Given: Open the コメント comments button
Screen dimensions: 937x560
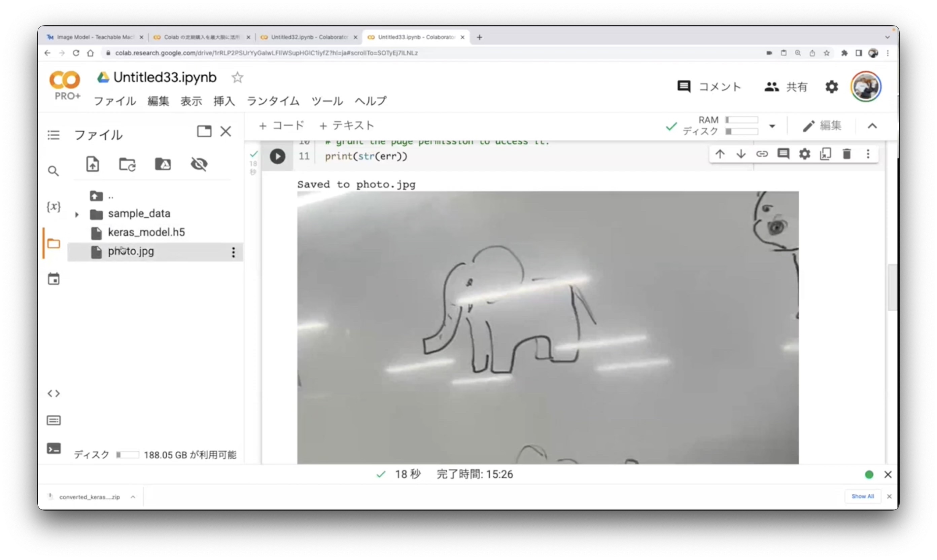Looking at the screenshot, I should [x=709, y=87].
